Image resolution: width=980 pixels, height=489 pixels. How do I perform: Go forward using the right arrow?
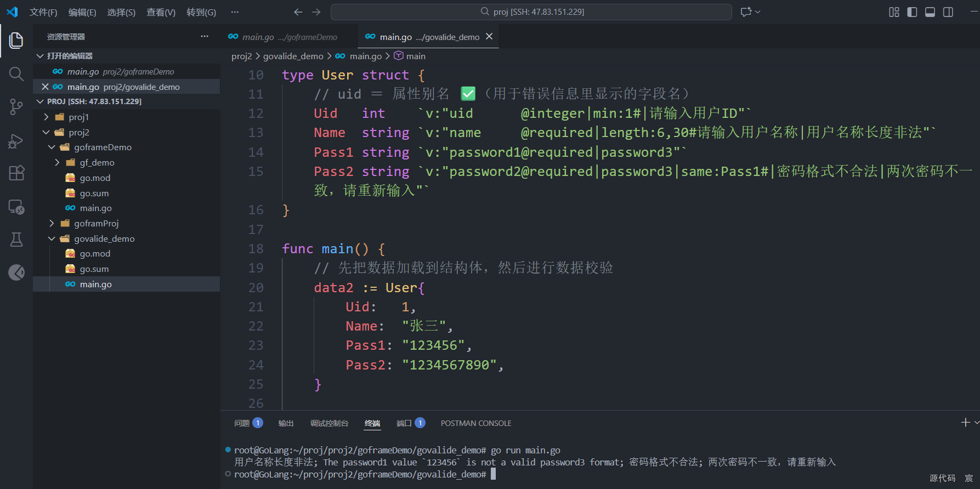tap(316, 12)
